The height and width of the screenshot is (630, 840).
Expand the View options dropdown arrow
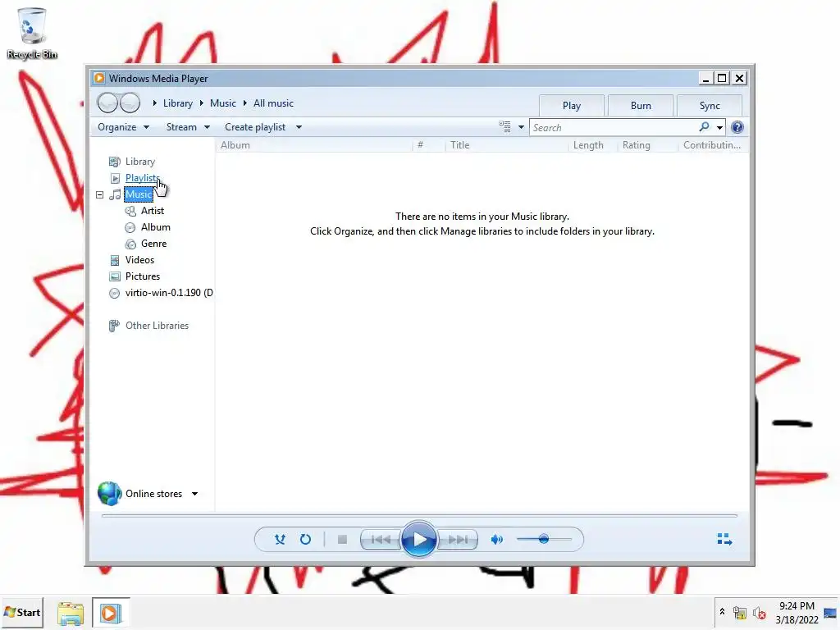tap(521, 127)
